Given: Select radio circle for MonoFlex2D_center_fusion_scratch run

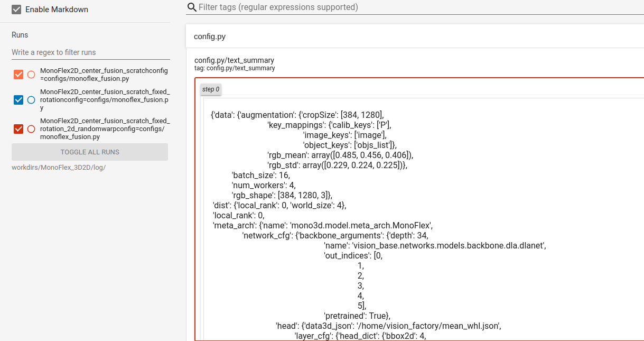Looking at the screenshot, I should 31,75.
